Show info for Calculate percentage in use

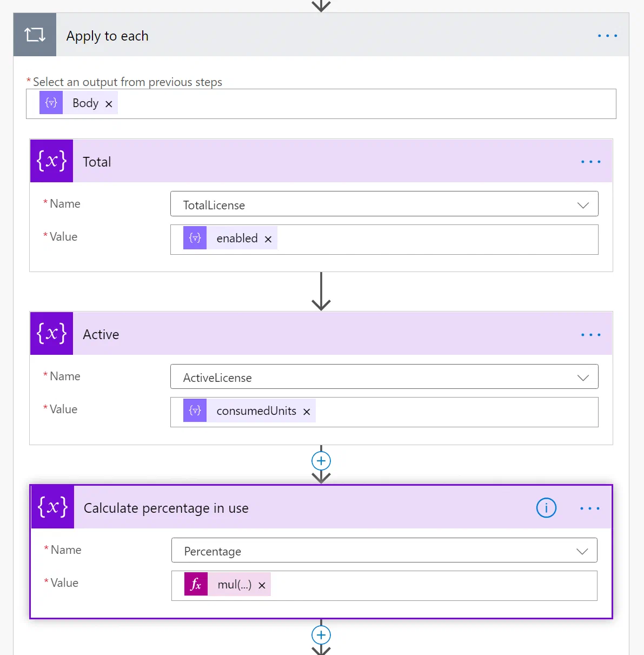click(546, 508)
